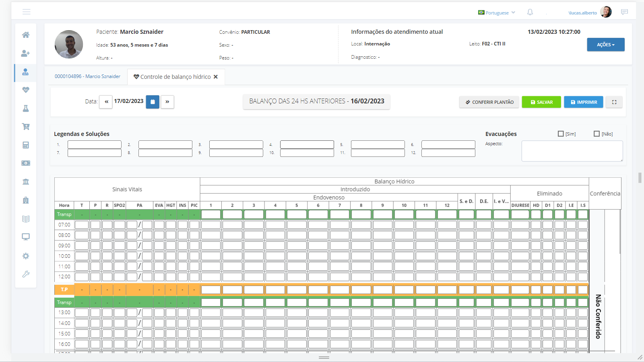
Task: Click the heartbeat icon in sidebar
Action: 26,90
